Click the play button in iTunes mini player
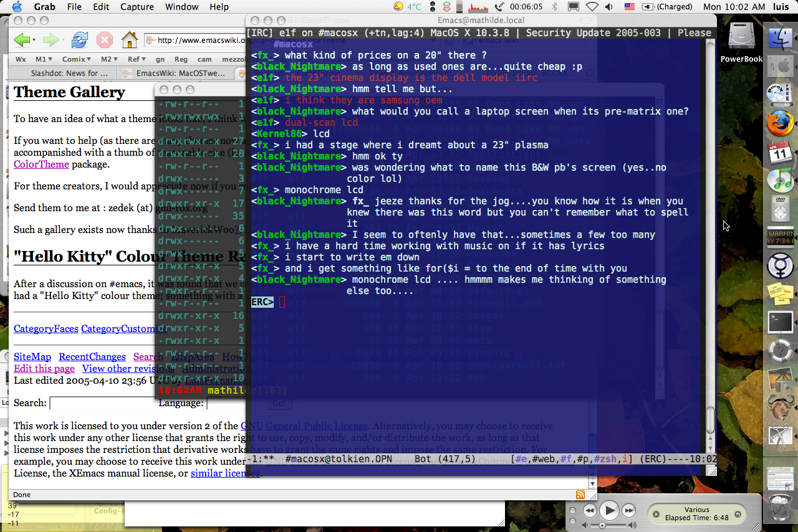 click(x=609, y=511)
